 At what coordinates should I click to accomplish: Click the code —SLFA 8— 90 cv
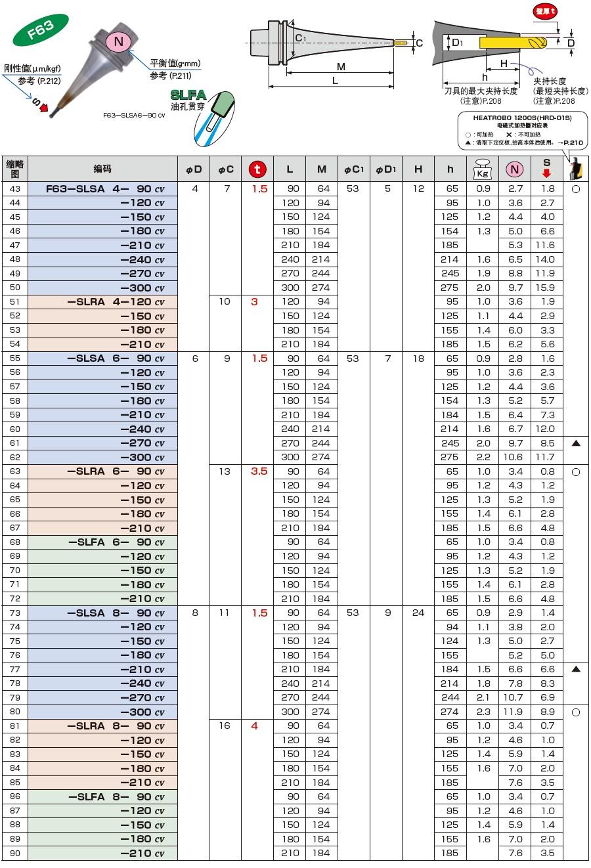[x=116, y=796]
